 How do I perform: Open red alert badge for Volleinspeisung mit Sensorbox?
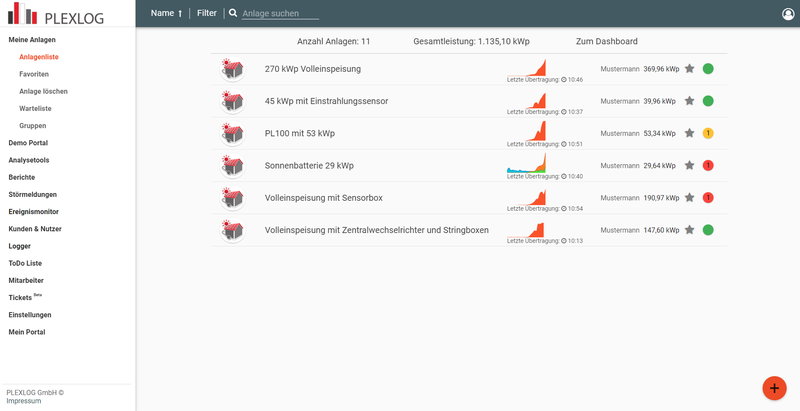pos(708,197)
